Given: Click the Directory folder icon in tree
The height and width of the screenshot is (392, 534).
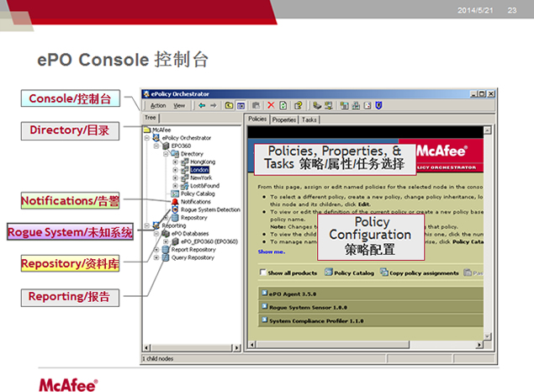Looking at the screenshot, I should click(x=175, y=154).
